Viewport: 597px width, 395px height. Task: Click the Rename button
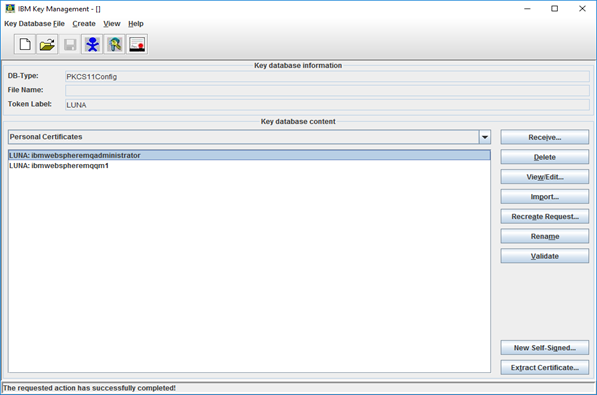[x=544, y=236]
